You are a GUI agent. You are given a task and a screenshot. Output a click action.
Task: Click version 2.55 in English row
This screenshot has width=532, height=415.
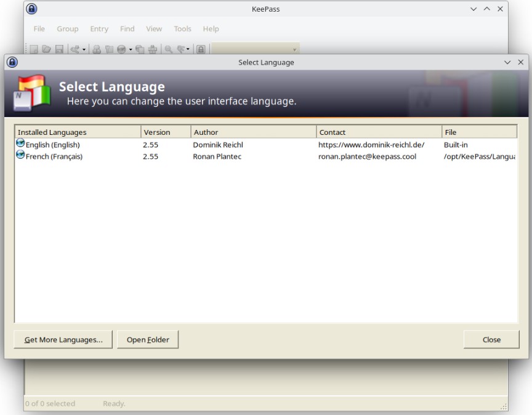[151, 145]
